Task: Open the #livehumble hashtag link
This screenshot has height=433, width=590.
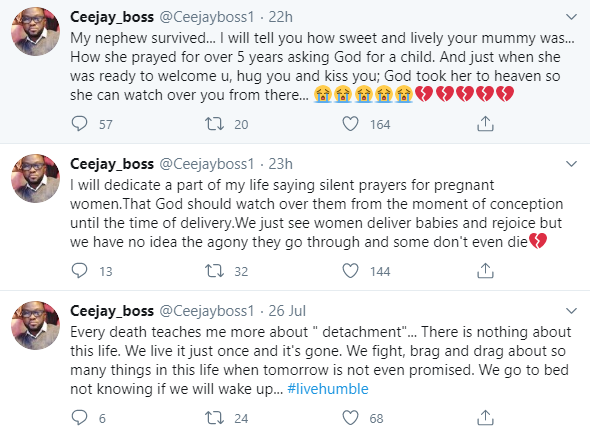Action: [328, 389]
